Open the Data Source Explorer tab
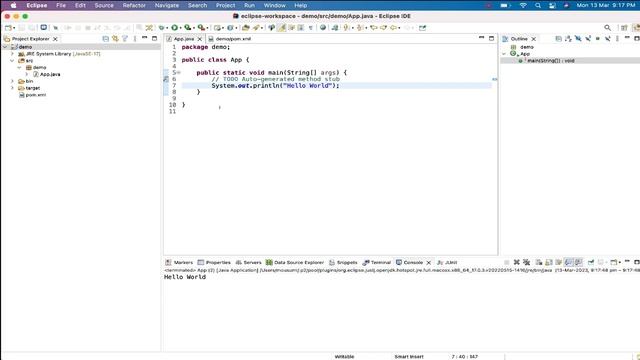This screenshot has height=360, width=640. coord(295,262)
